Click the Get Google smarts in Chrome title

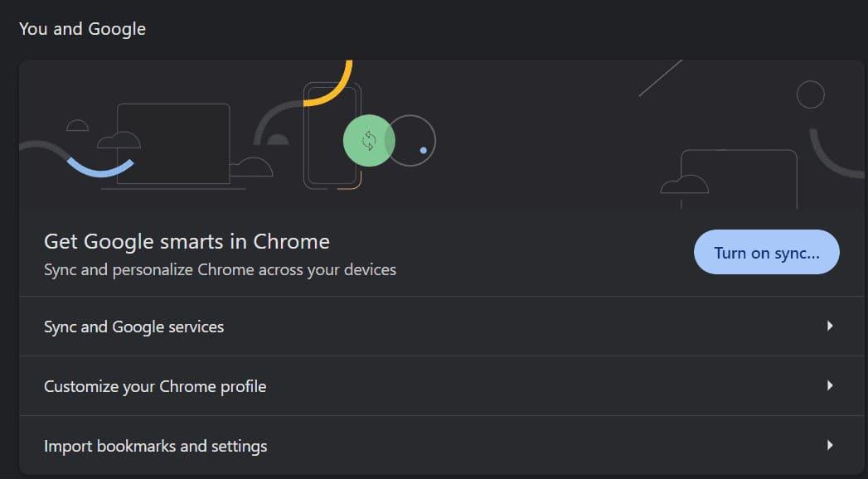187,241
